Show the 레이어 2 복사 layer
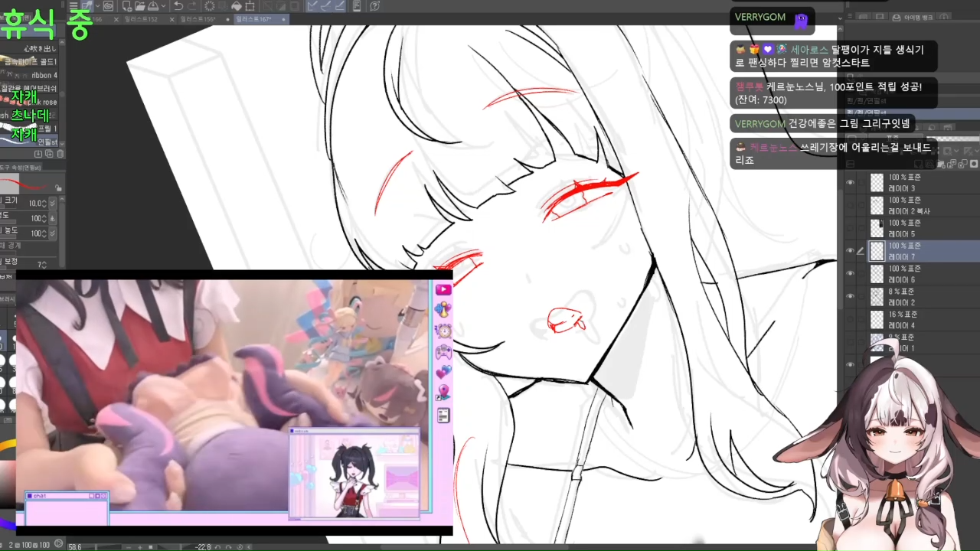The image size is (980, 551). click(850, 205)
